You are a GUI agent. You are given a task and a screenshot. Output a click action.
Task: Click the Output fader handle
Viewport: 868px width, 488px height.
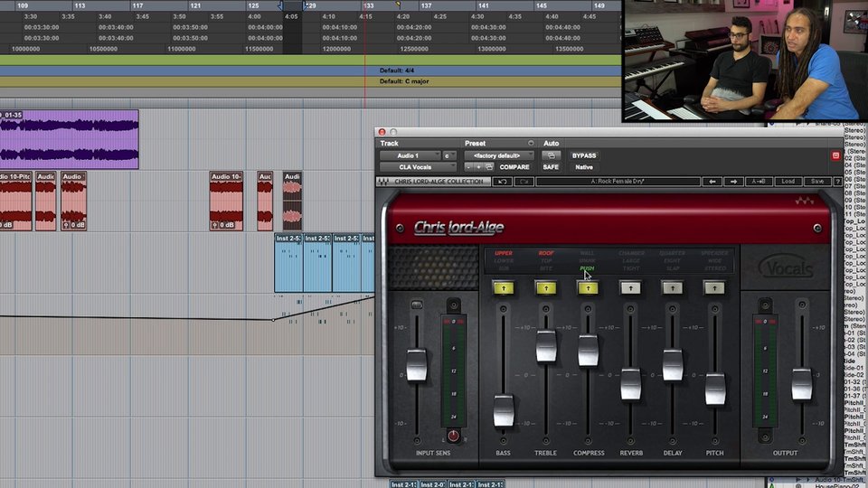(802, 385)
